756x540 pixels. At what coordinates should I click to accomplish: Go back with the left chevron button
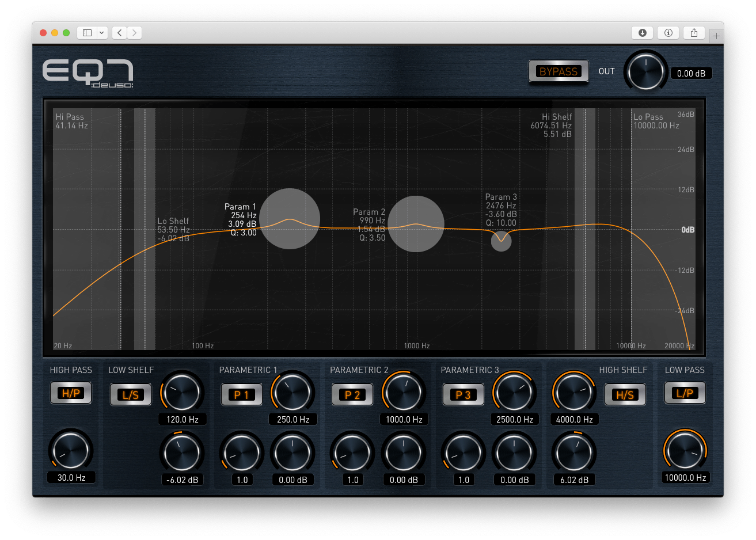pos(119,33)
